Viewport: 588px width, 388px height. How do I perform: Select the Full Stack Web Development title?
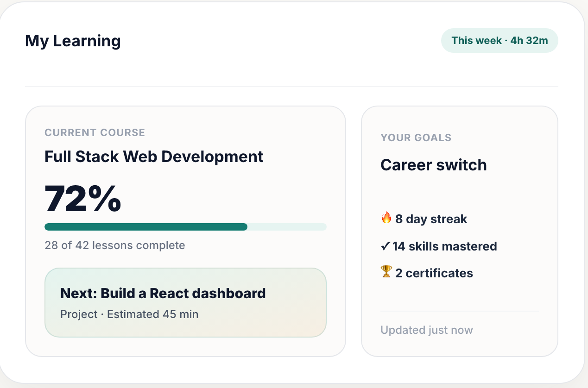point(154,156)
